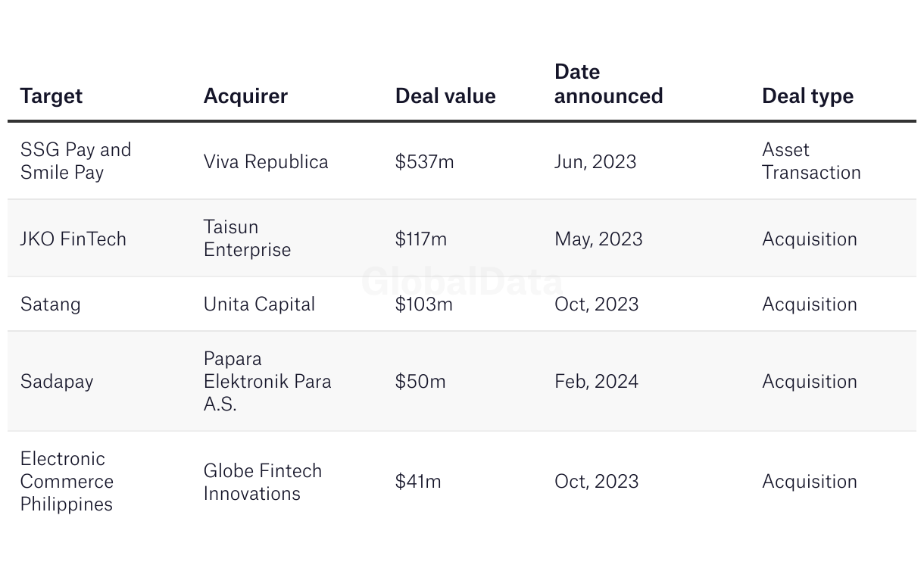Click the Taisun Enterprise acquirer cell
This screenshot has width=924, height=562.
247,238
